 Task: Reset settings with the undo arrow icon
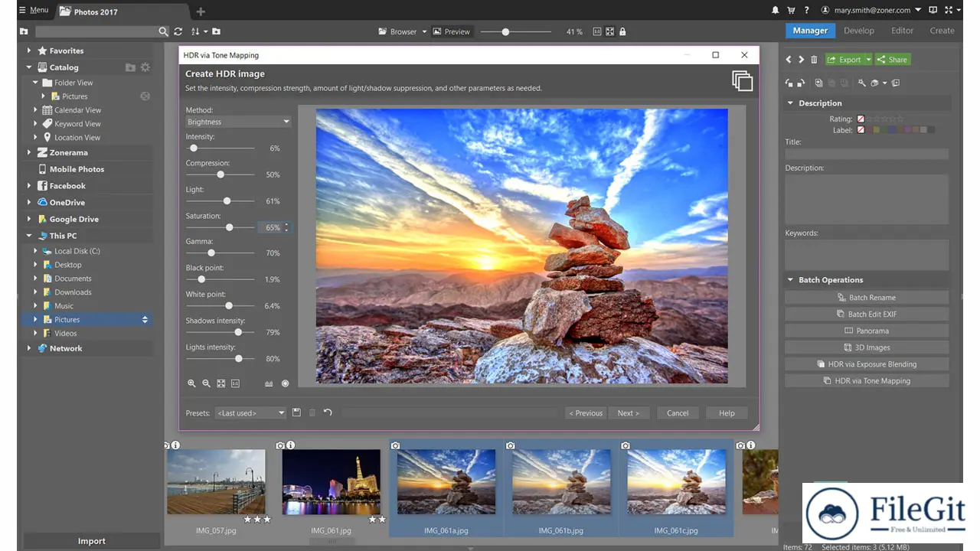click(x=328, y=412)
